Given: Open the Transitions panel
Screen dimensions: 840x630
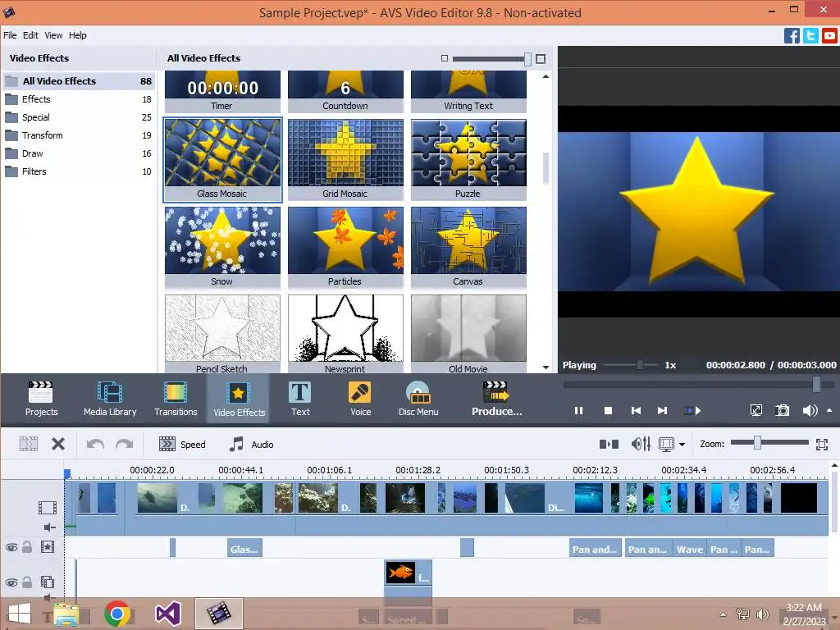Looking at the screenshot, I should coord(176,399).
